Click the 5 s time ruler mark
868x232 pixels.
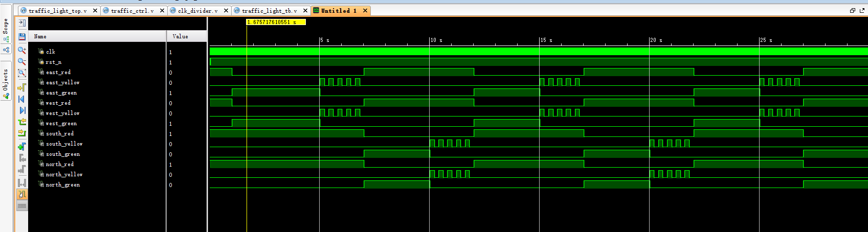pyautogui.click(x=325, y=40)
